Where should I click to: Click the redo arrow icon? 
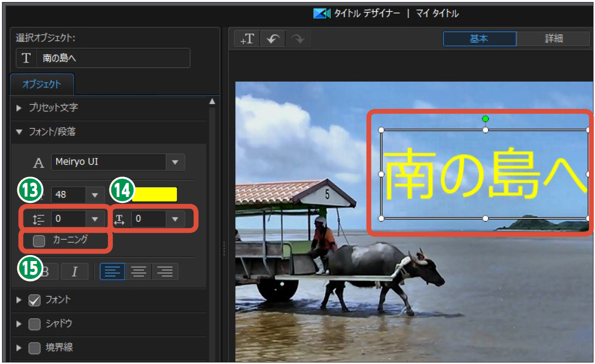pos(298,39)
